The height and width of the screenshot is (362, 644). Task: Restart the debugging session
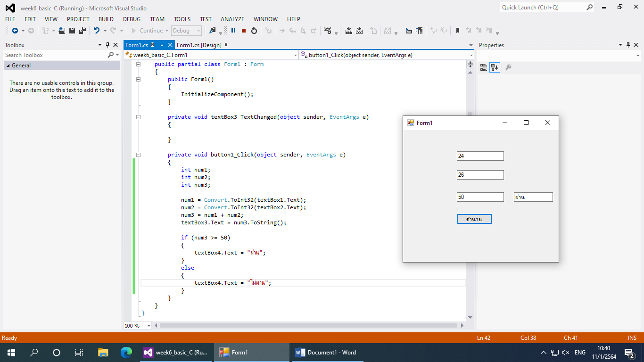(x=254, y=31)
